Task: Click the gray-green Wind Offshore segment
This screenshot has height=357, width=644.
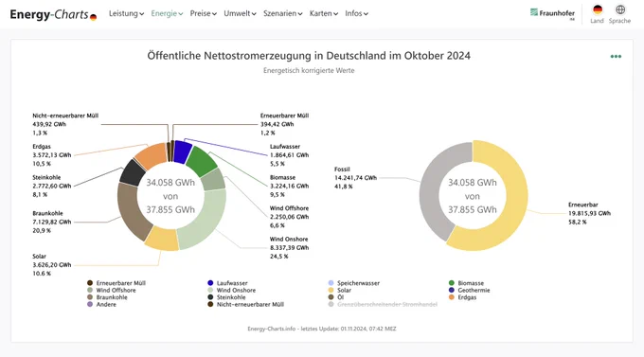Action: pyautogui.click(x=214, y=180)
